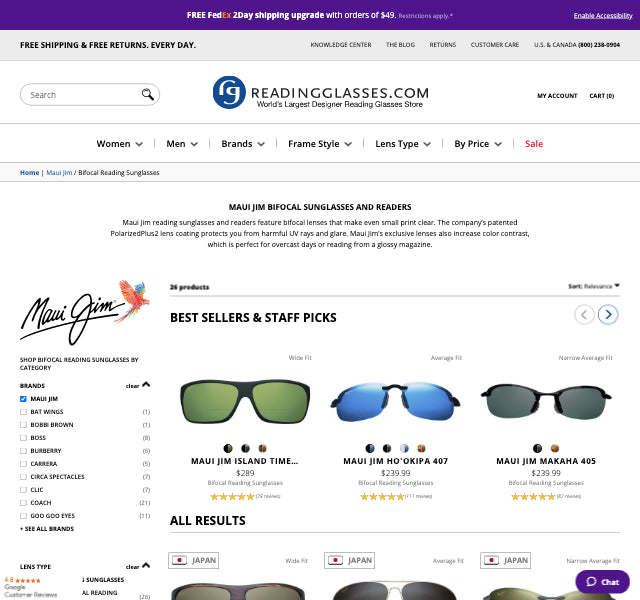Screen dimensions: 640x600
Task: Open star rating of Maui Jim Island Time
Action: pyautogui.click(x=232, y=497)
